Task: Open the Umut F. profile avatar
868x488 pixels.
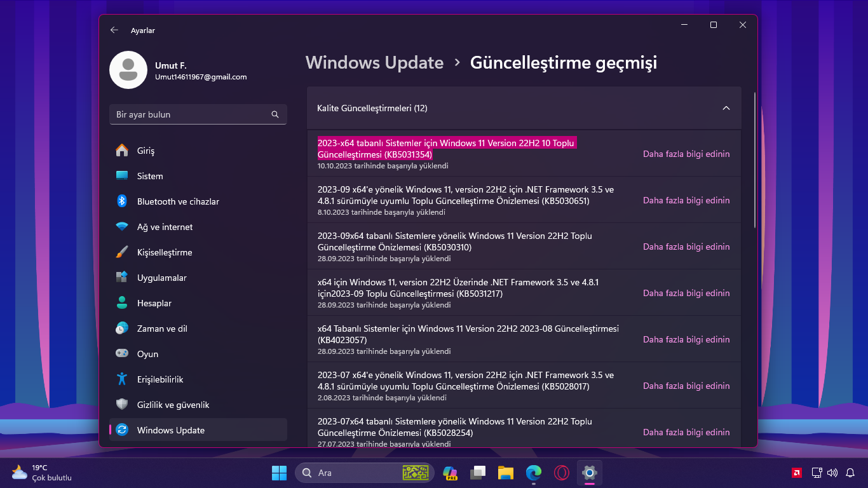Action: [128, 70]
